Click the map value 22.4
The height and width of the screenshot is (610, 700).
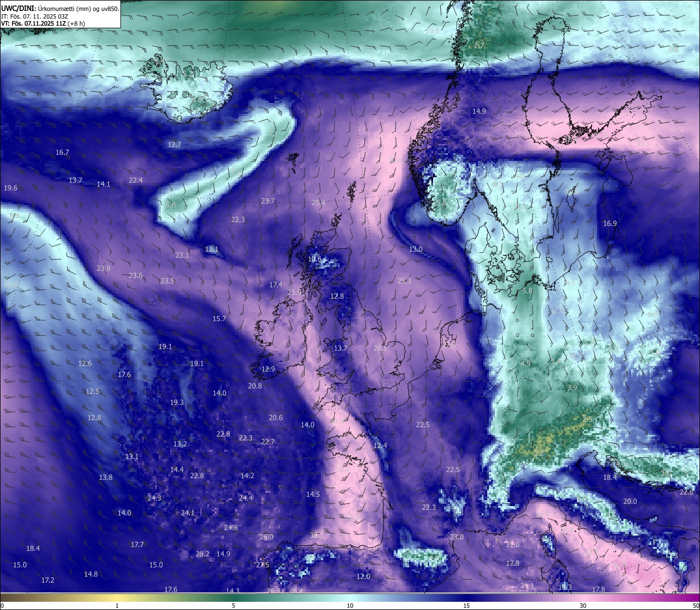coord(136,180)
